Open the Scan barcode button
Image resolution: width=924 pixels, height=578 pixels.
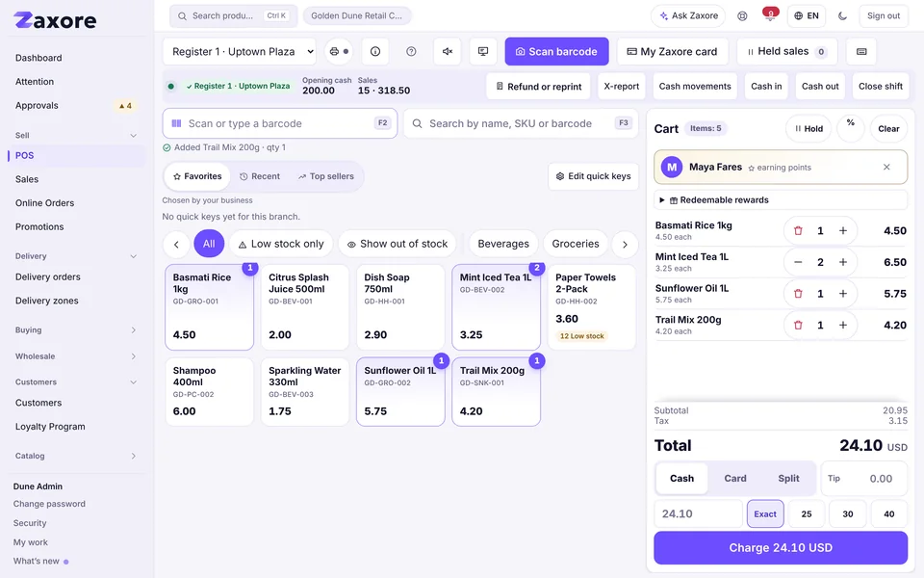(x=556, y=51)
